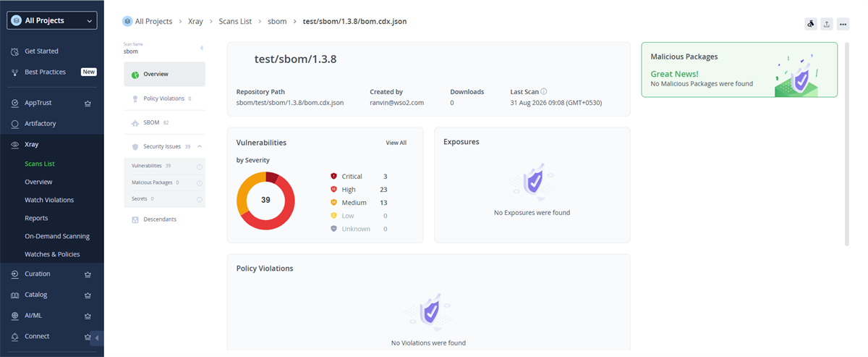This screenshot has width=868, height=357.
Task: Click the Scans List breadcrumb
Action: pyautogui.click(x=235, y=22)
